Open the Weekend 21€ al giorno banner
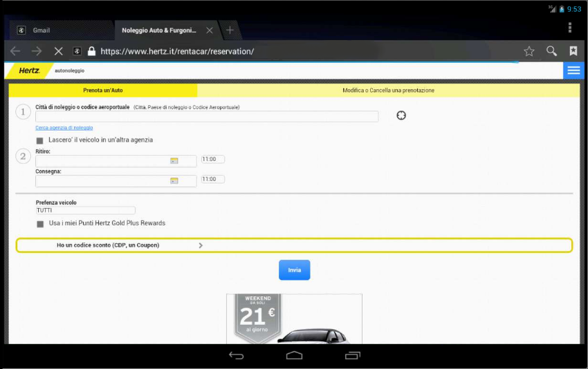 click(295, 319)
